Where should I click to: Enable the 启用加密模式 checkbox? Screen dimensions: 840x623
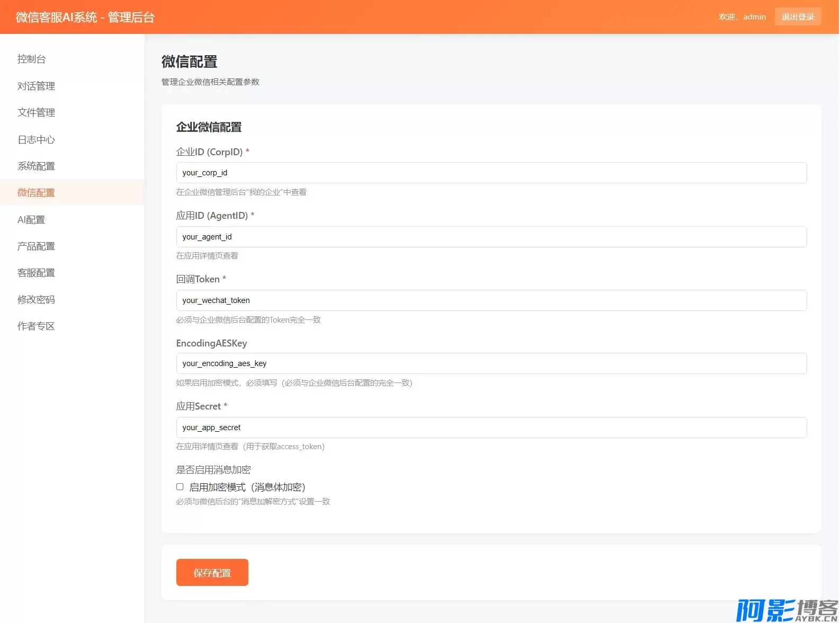180,486
